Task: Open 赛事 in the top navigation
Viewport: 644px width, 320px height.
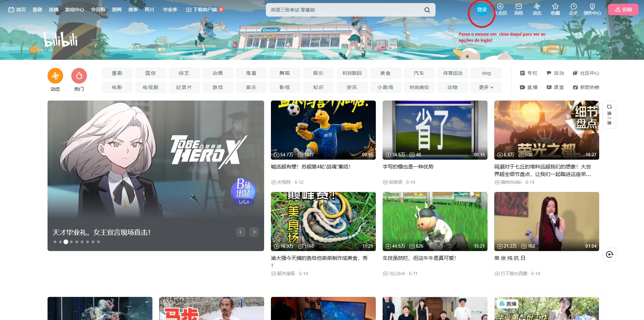Action: point(133,10)
